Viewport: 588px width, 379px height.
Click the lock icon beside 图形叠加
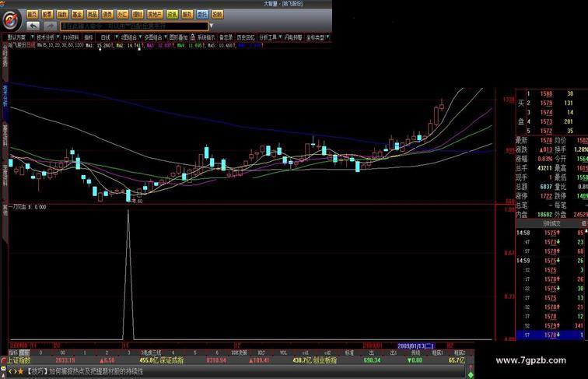(192, 37)
